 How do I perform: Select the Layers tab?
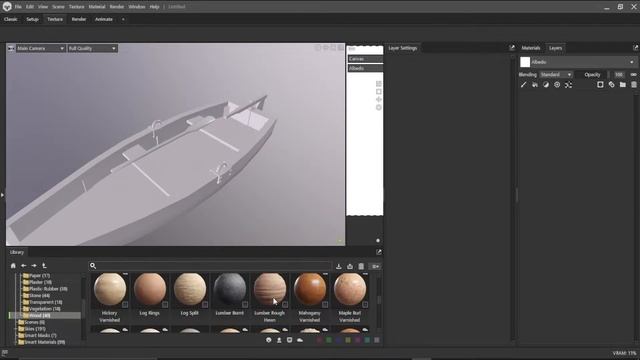click(x=555, y=48)
